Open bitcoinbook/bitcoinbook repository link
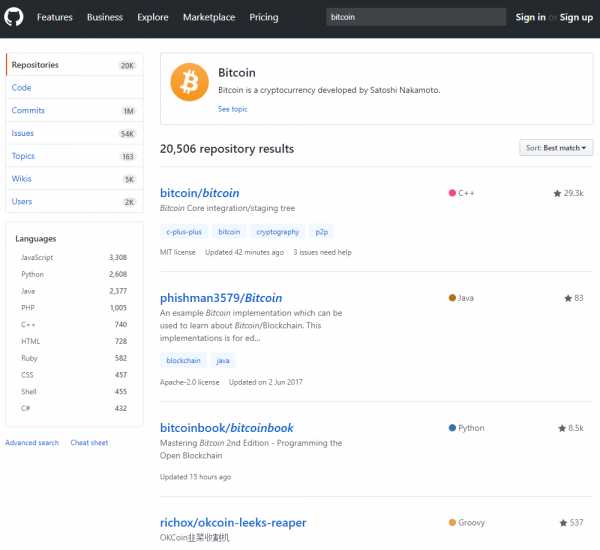Viewport: 600px width, 550px height. pyautogui.click(x=227, y=428)
